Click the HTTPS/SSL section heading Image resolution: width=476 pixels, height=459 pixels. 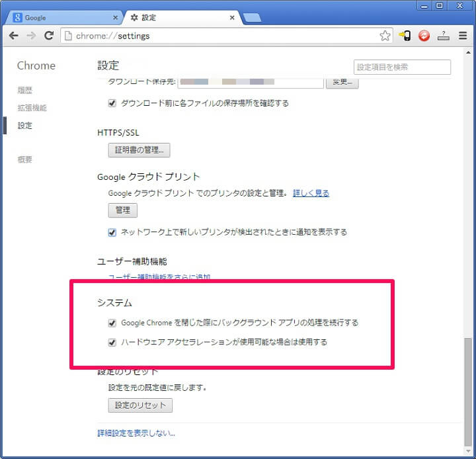pyautogui.click(x=118, y=133)
